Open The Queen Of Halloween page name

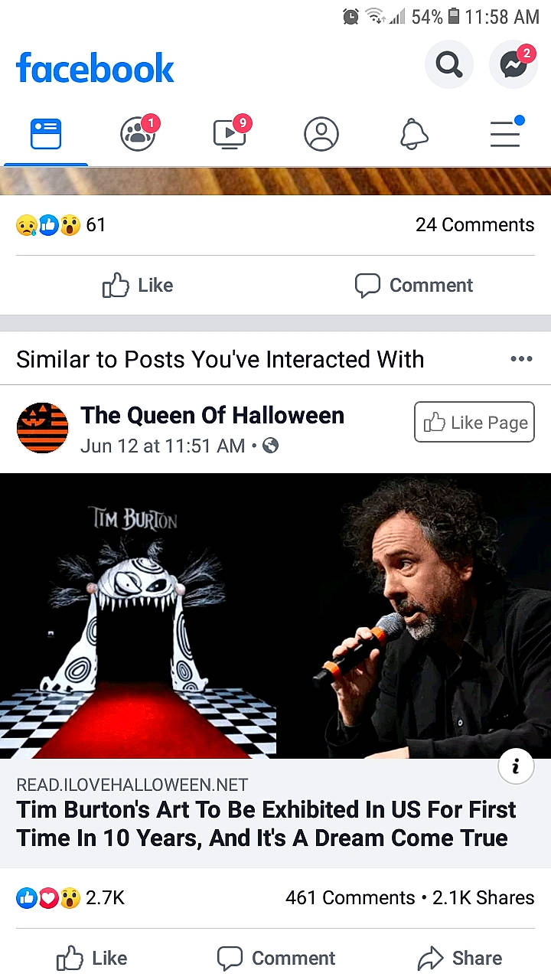click(x=212, y=415)
